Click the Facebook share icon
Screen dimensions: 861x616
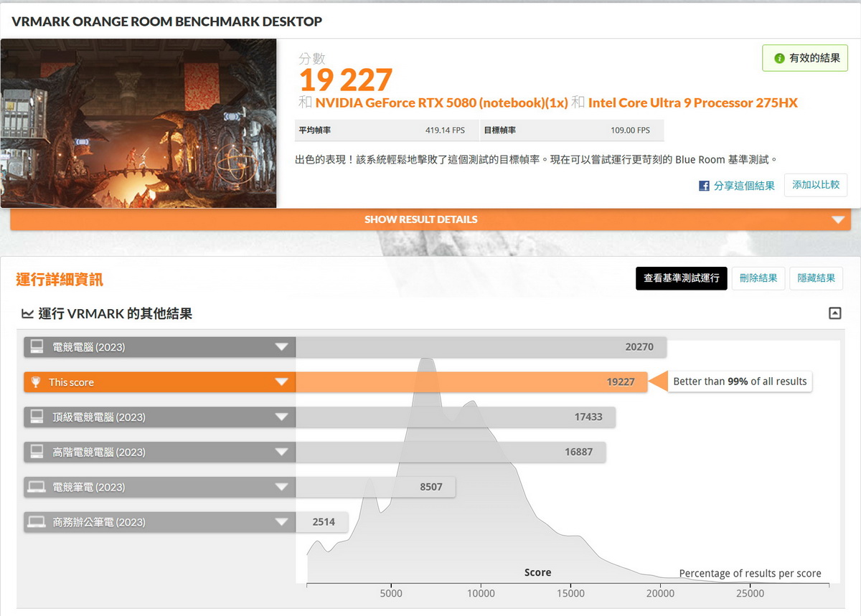pyautogui.click(x=704, y=186)
